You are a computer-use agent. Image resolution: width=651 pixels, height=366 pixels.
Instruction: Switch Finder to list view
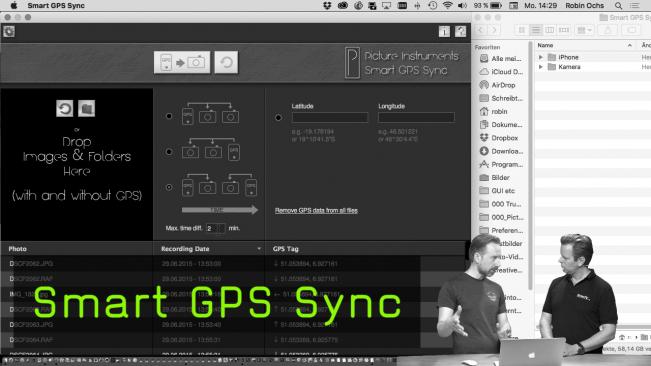click(x=536, y=30)
